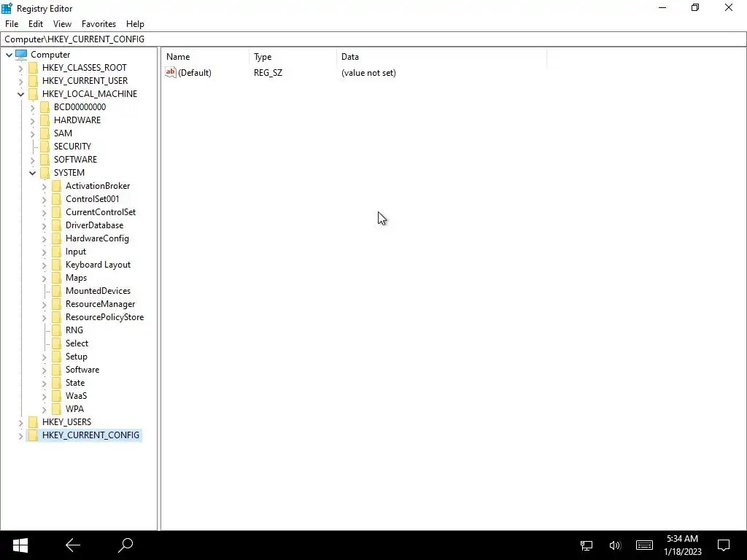
Task: Open the File menu
Action: click(x=12, y=24)
